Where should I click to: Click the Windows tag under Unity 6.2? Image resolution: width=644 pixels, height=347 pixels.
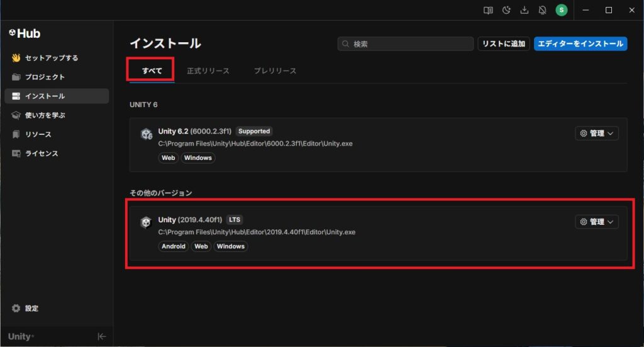(x=198, y=158)
